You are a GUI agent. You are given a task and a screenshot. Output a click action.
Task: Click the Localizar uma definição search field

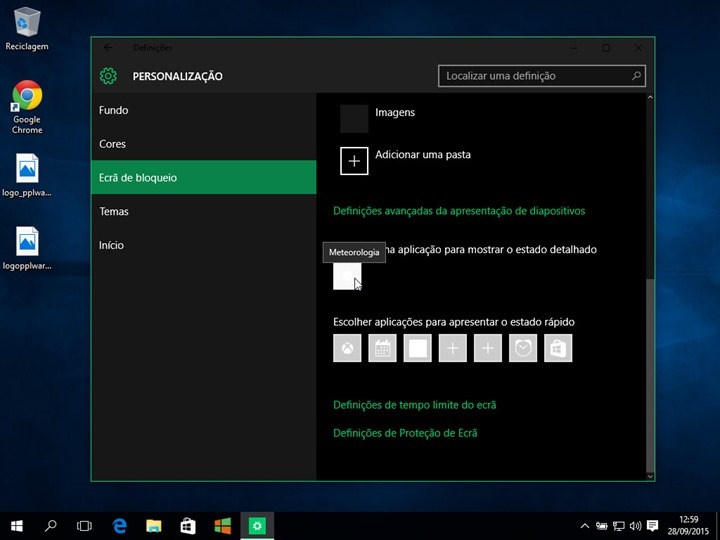click(x=542, y=76)
